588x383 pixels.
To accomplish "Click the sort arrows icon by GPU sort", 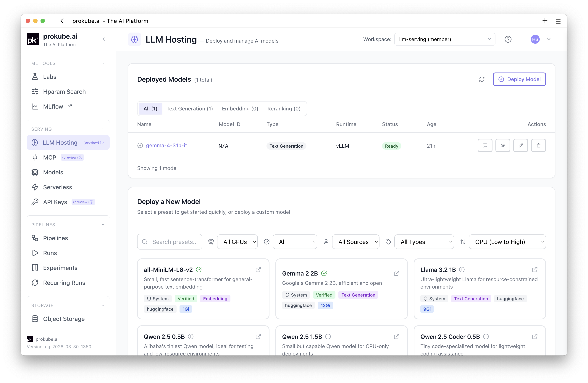I will (x=463, y=242).
